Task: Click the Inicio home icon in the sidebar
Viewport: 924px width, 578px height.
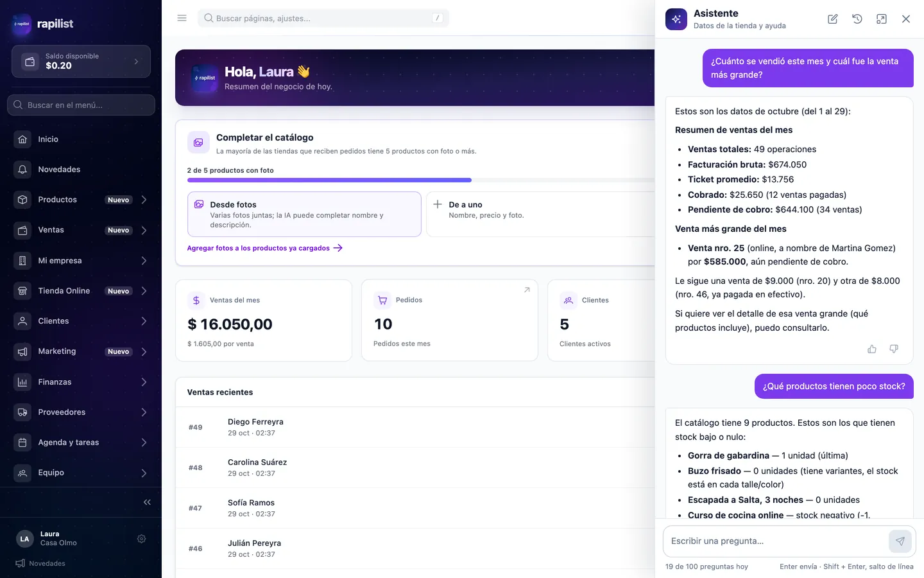Action: click(x=22, y=139)
